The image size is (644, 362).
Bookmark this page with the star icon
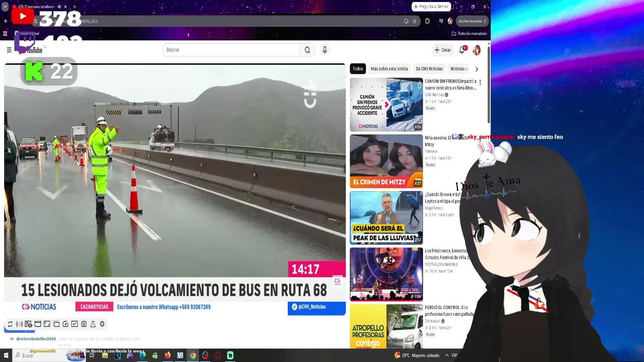(x=415, y=21)
